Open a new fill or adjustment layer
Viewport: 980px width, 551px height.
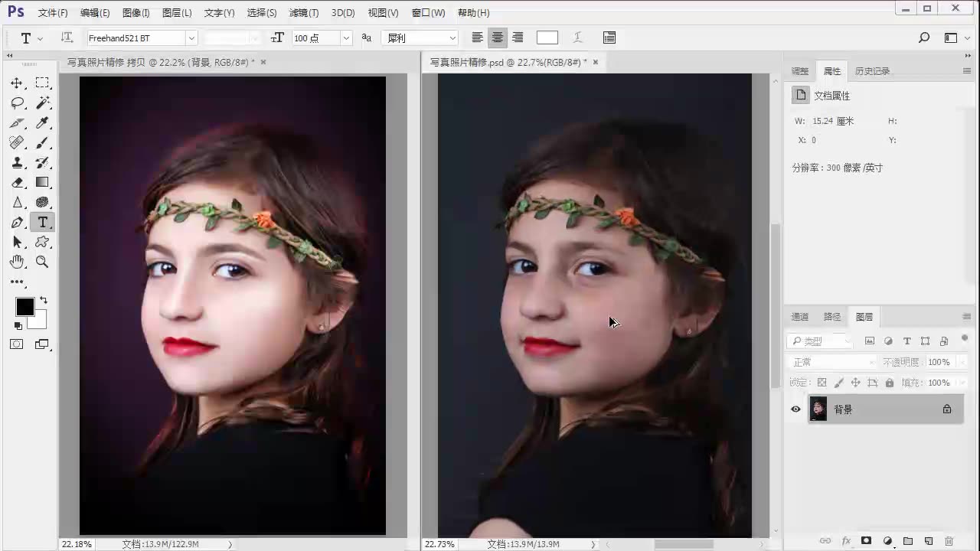888,541
